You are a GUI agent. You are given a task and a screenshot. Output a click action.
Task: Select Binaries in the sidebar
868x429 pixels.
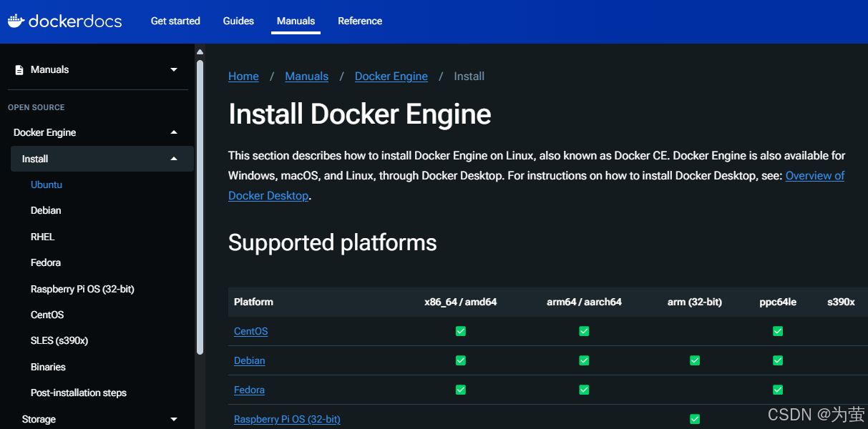click(x=48, y=367)
